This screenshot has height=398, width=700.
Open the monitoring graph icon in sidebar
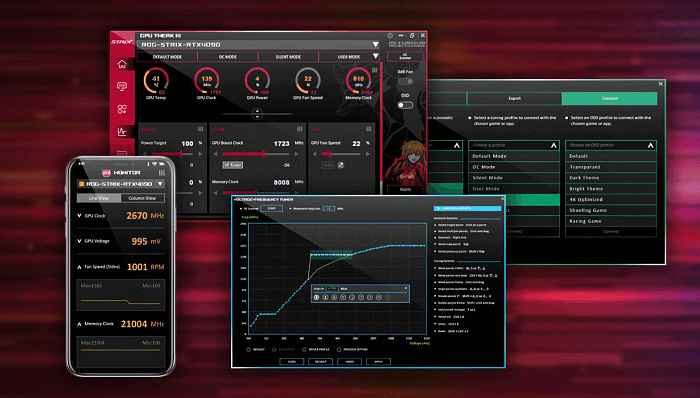point(122,132)
